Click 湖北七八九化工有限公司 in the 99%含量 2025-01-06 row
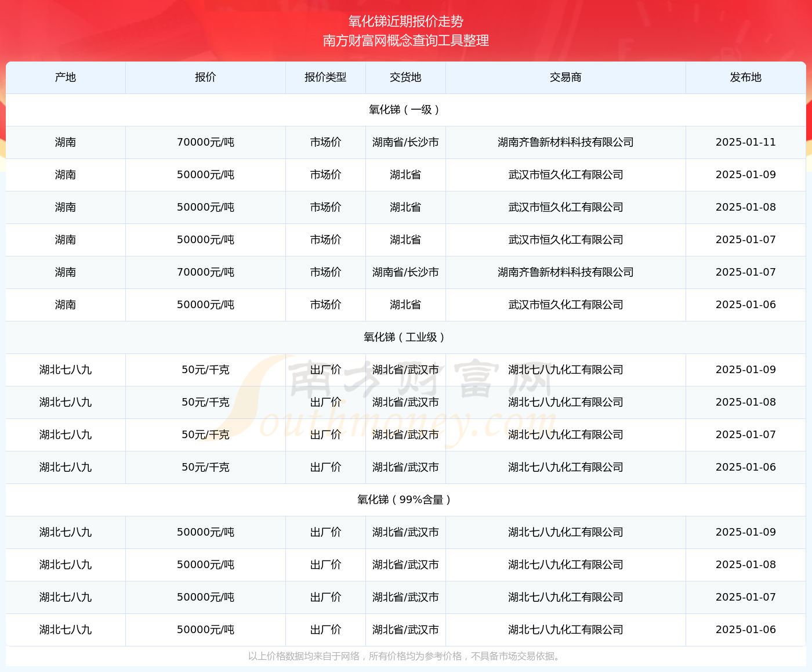 click(x=565, y=630)
